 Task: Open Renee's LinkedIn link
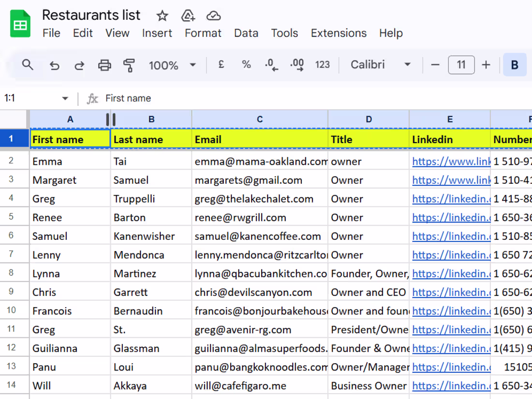(451, 218)
